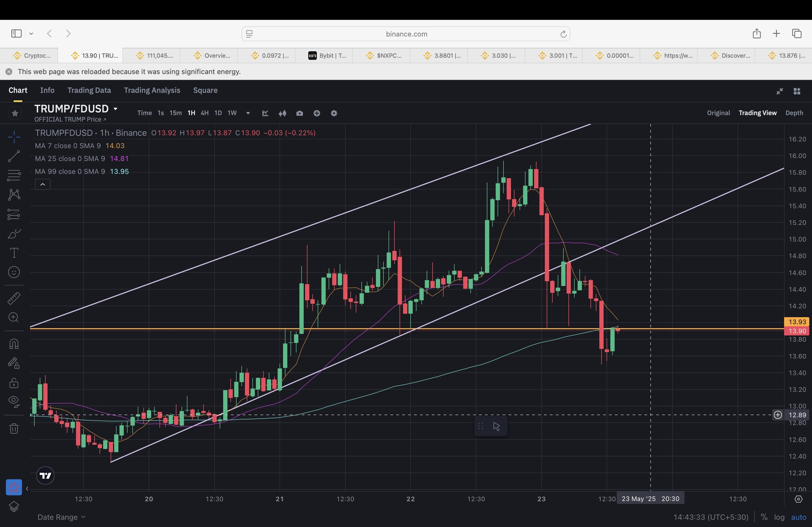Open the object tree layers icon
The width and height of the screenshot is (812, 527).
14,507
